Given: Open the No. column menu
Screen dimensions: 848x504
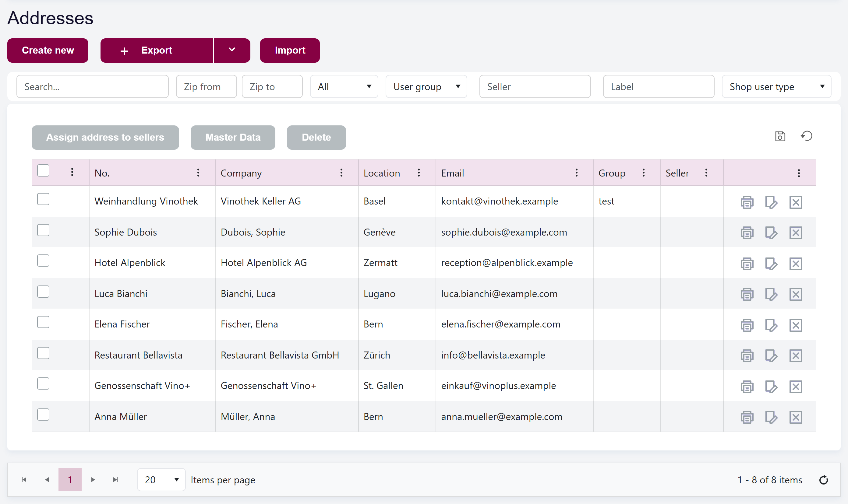Looking at the screenshot, I should pos(198,173).
